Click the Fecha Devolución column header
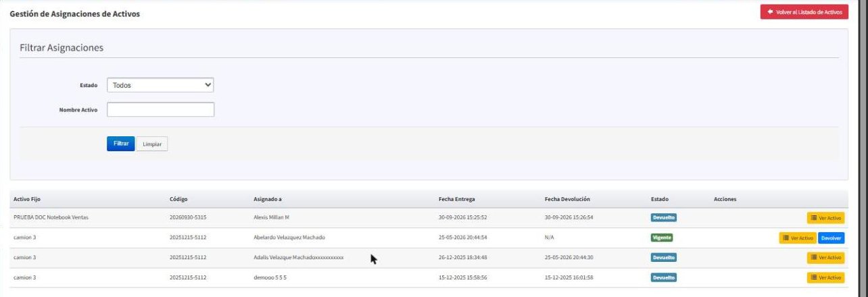This screenshot has width=868, height=297. (x=568, y=199)
